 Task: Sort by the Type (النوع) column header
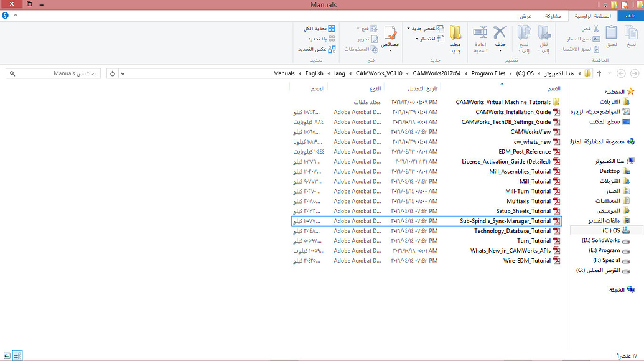pyautogui.click(x=375, y=88)
